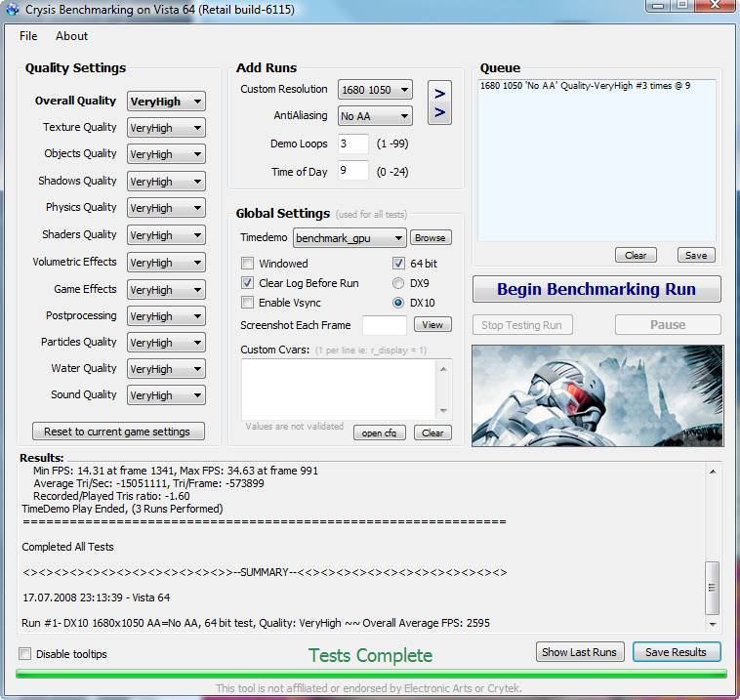Select the queued 1680 1050 run entry
The height and width of the screenshot is (700, 740).
point(585,86)
